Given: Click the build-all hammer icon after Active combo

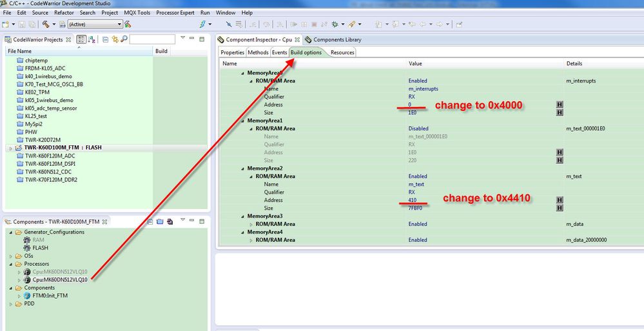Looking at the screenshot, I should pos(128,25).
